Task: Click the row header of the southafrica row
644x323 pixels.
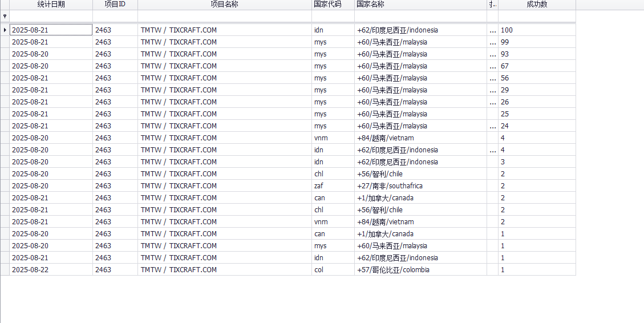Action: click(x=5, y=185)
